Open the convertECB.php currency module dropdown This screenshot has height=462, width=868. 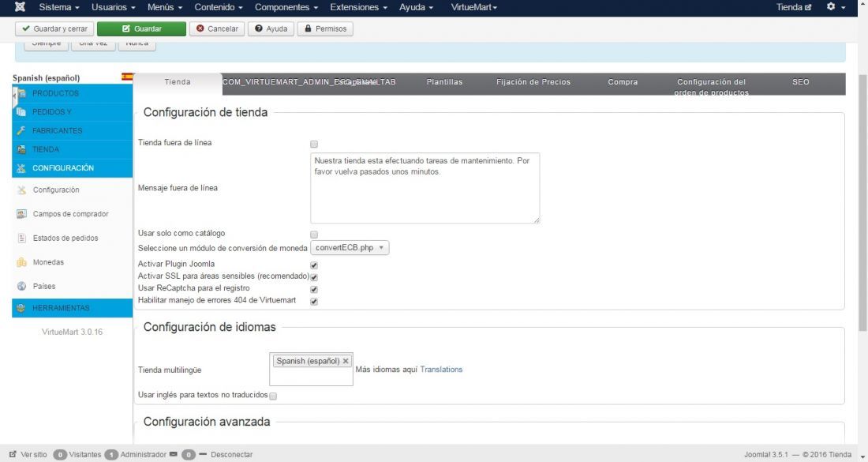point(350,248)
